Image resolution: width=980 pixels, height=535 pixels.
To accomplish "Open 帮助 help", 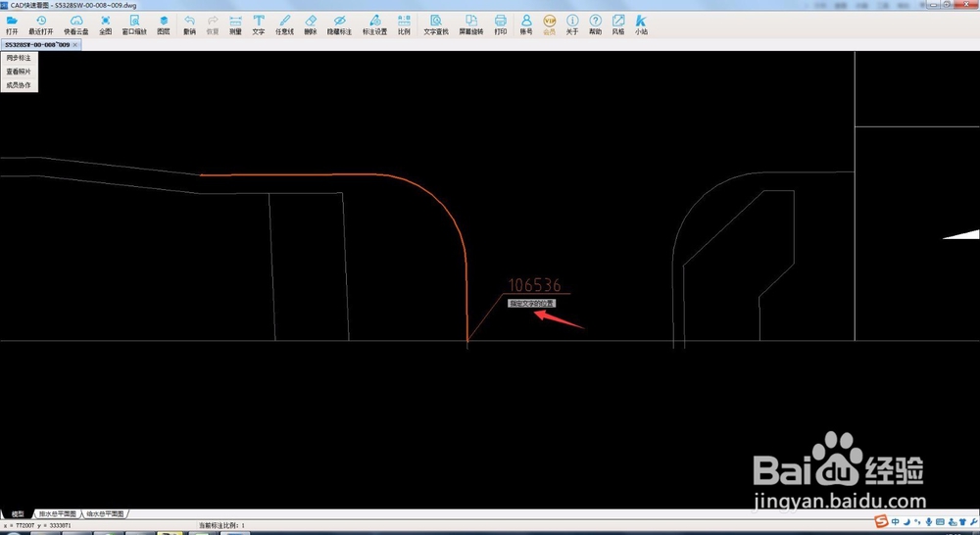I will point(596,25).
